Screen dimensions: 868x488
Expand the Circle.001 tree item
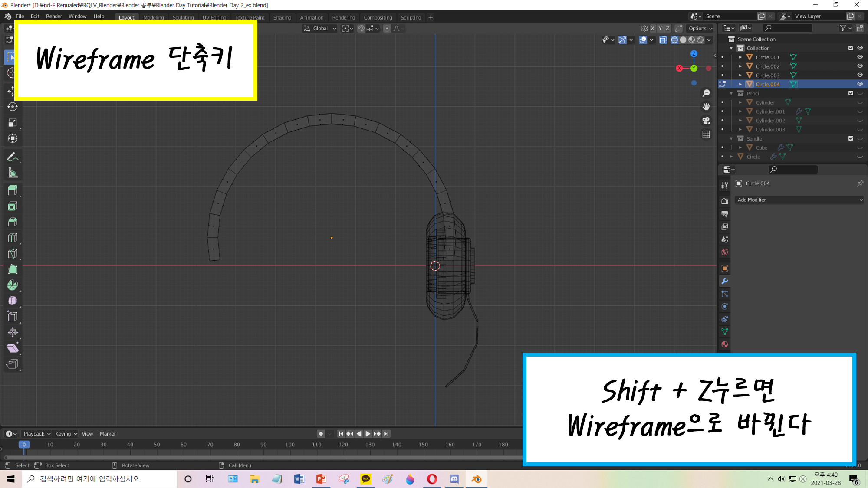click(x=740, y=57)
